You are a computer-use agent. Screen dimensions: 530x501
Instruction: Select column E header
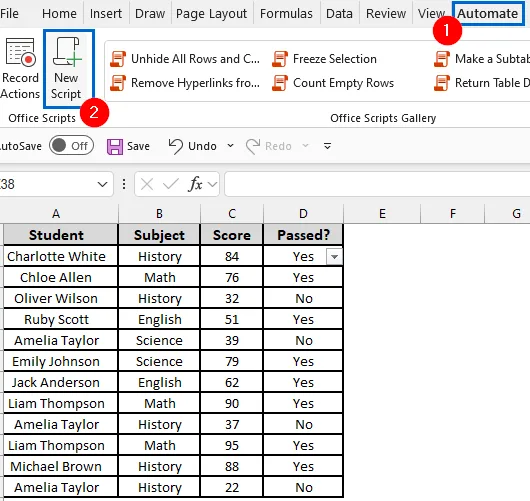(x=382, y=214)
